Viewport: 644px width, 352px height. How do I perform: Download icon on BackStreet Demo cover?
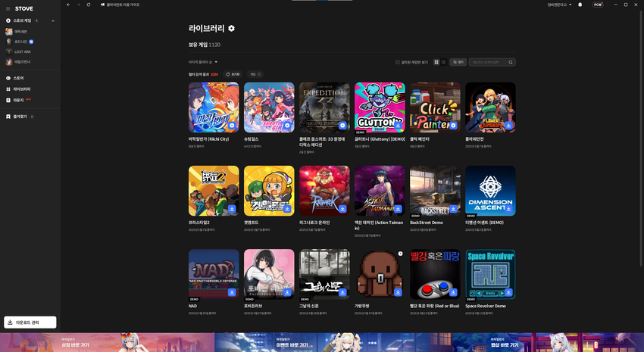tap(453, 209)
